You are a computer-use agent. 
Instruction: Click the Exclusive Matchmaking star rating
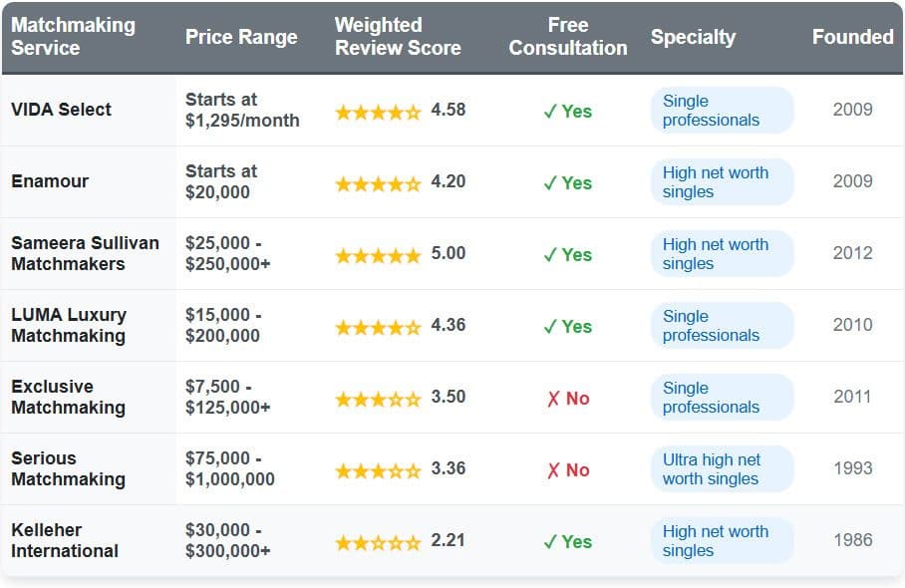point(378,399)
